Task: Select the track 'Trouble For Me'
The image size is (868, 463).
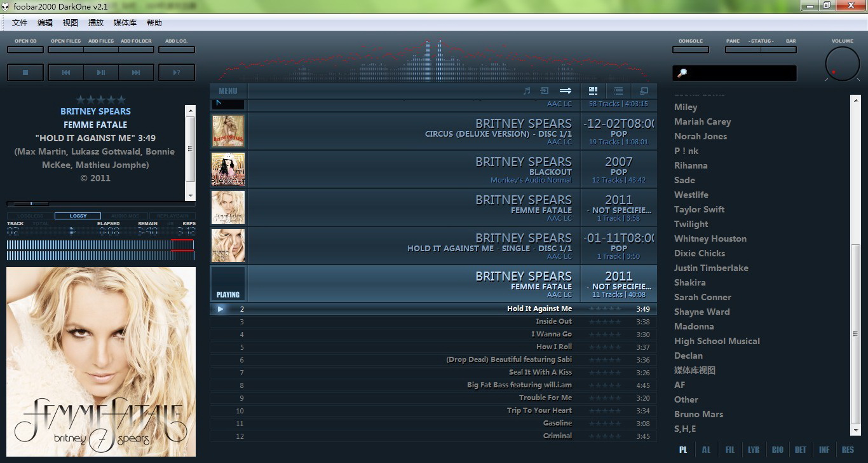Action: coord(433,398)
